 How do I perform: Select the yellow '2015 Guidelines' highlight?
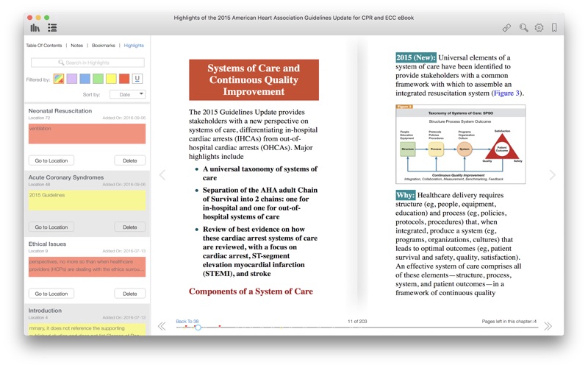point(87,200)
